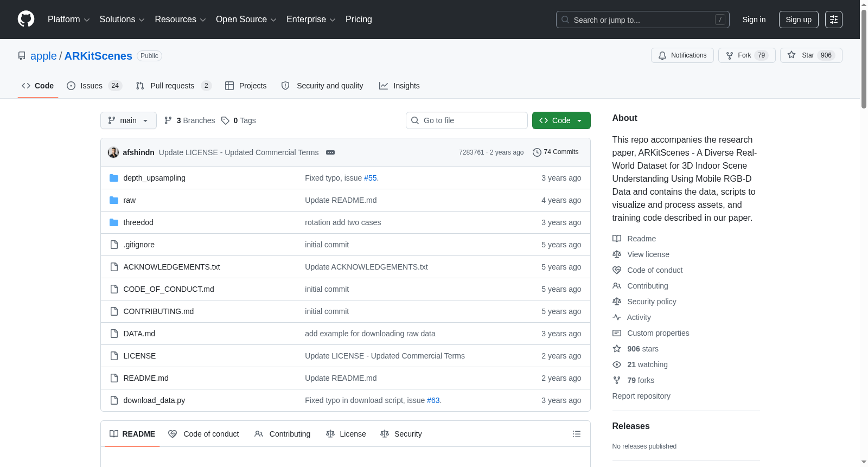
Task: Click the heart icon beside Code of conduct
Action: click(617, 270)
